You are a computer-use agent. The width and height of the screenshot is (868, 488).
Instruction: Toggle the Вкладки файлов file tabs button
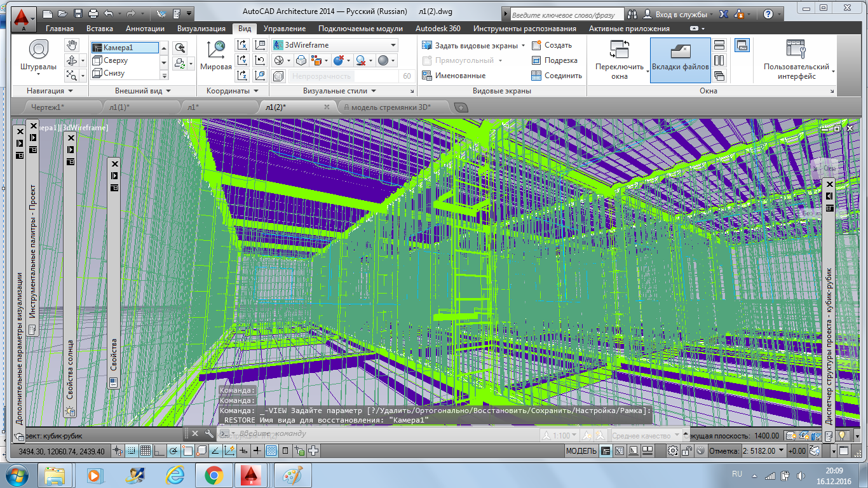click(x=680, y=60)
